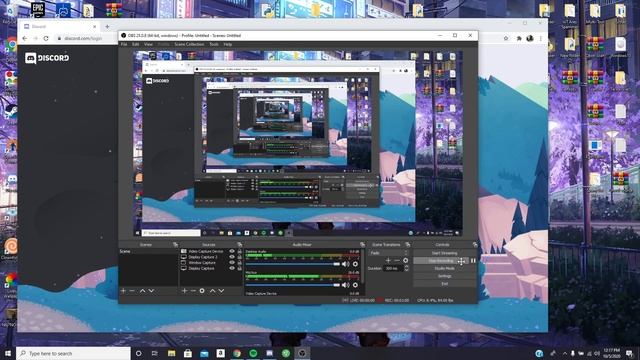Move the scene up in the Scenes list

(142, 291)
